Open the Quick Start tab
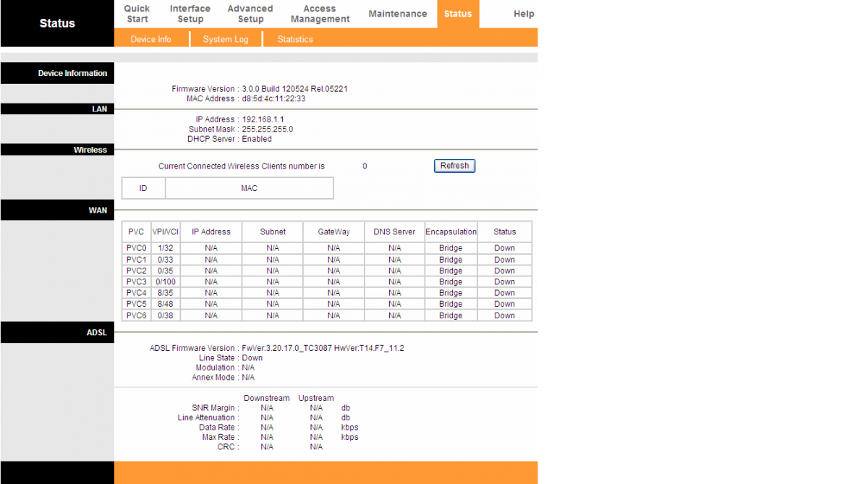The image size is (868, 484). coord(137,14)
